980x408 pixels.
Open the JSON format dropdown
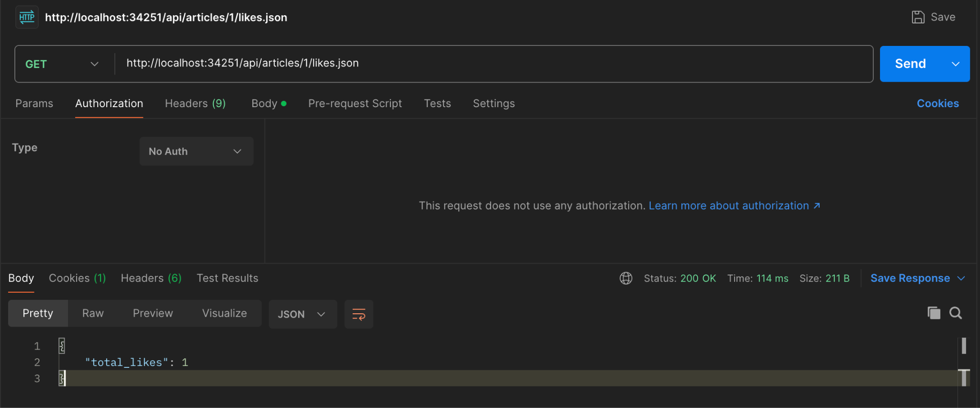tap(302, 314)
